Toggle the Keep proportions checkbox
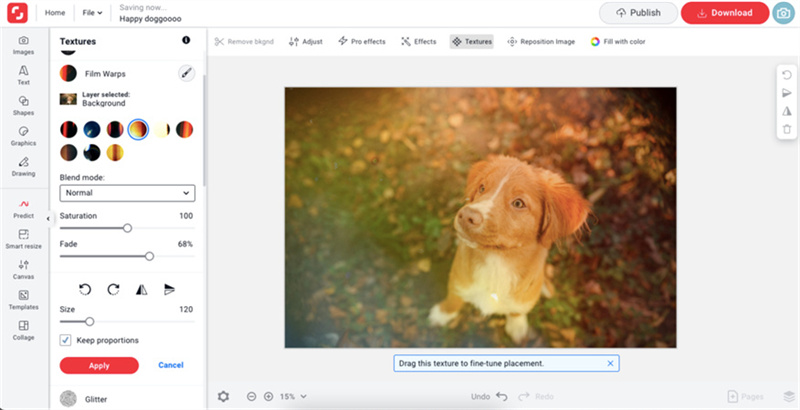 pyautogui.click(x=66, y=340)
